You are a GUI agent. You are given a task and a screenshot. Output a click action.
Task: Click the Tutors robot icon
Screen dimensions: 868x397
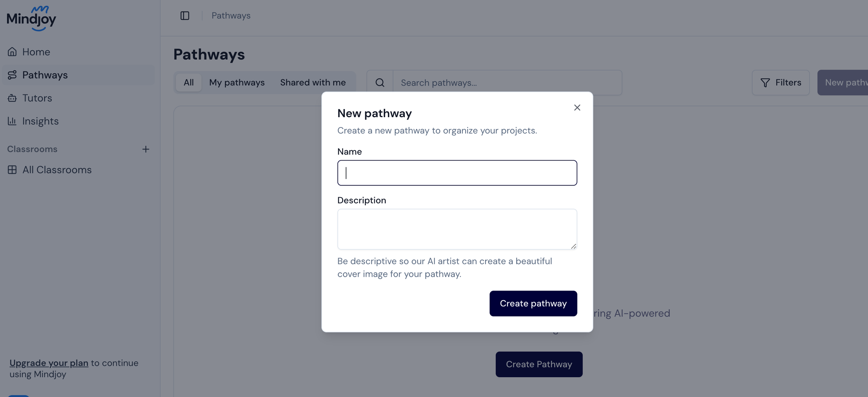(12, 98)
